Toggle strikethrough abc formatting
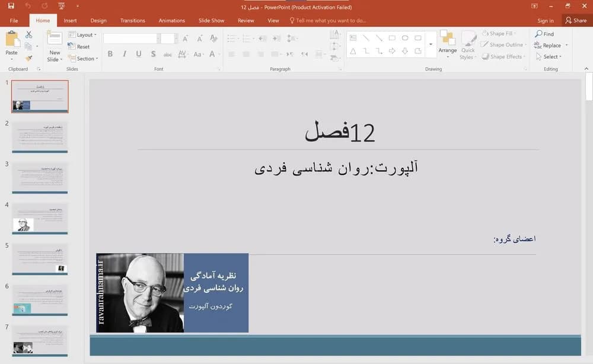Image resolution: width=593 pixels, height=364 pixels. 168,55
